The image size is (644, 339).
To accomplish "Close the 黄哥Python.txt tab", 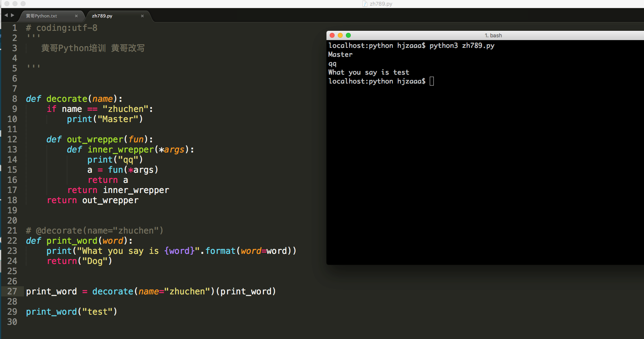I will 76,16.
